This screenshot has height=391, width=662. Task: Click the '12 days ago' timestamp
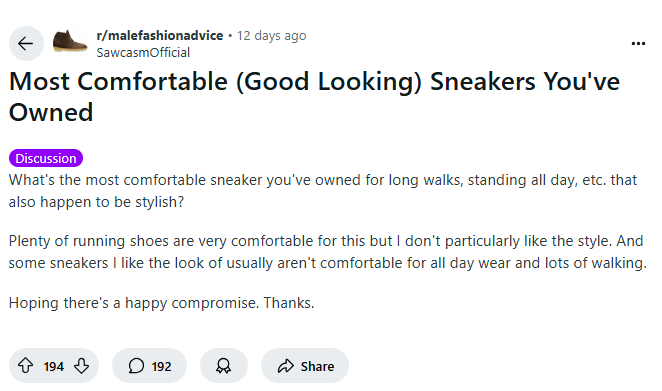(271, 35)
